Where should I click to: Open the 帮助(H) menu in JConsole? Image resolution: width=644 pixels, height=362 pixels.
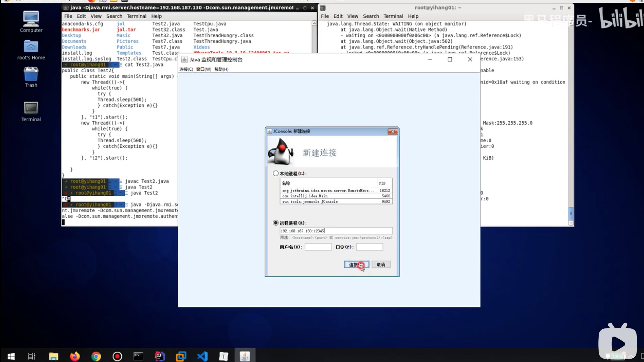point(221,69)
